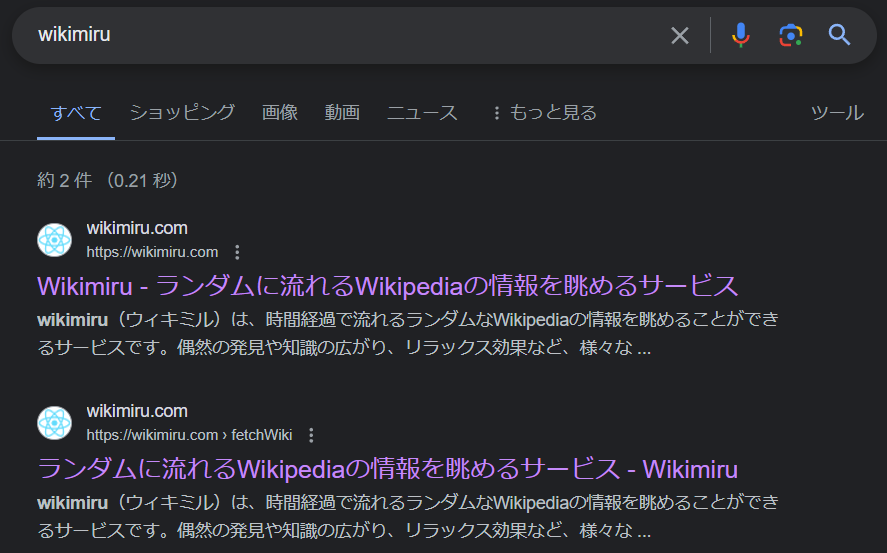Click the https://wikimiru.com URL text
Screen dimensions: 887x553
[152, 252]
